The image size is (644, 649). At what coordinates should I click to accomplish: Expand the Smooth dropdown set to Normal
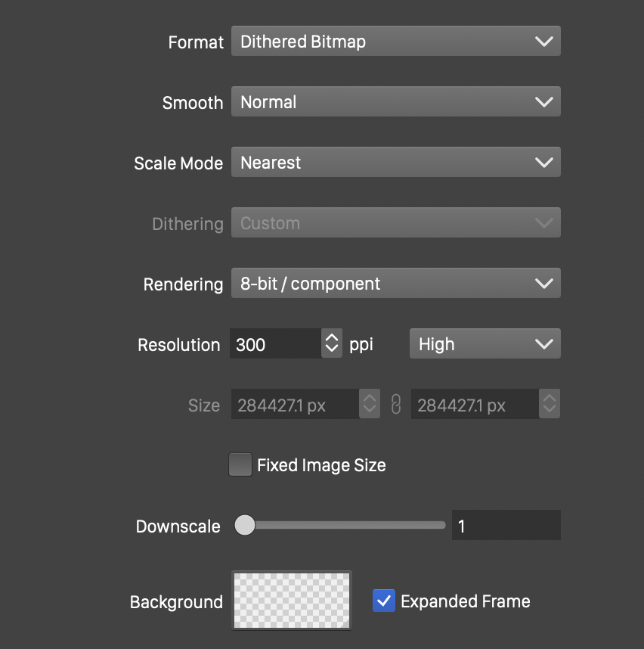395,102
